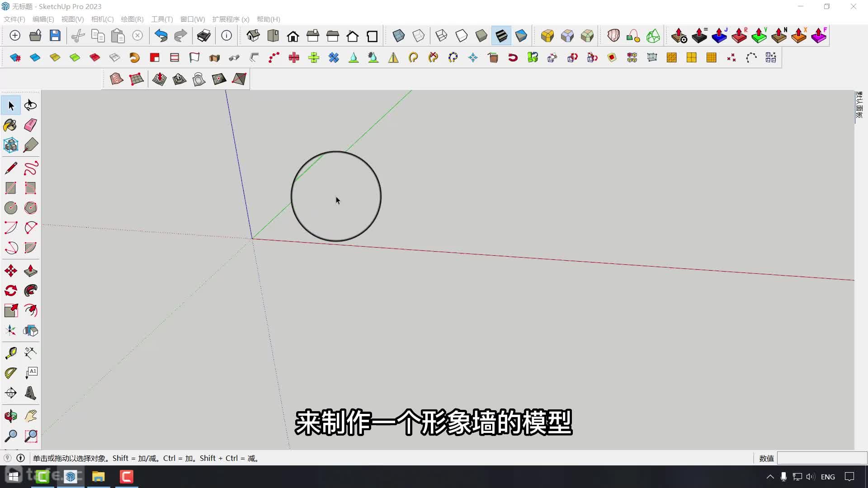Open the 视图(V) menu
Screen dimensions: 868x488
pyautogui.click(x=73, y=19)
